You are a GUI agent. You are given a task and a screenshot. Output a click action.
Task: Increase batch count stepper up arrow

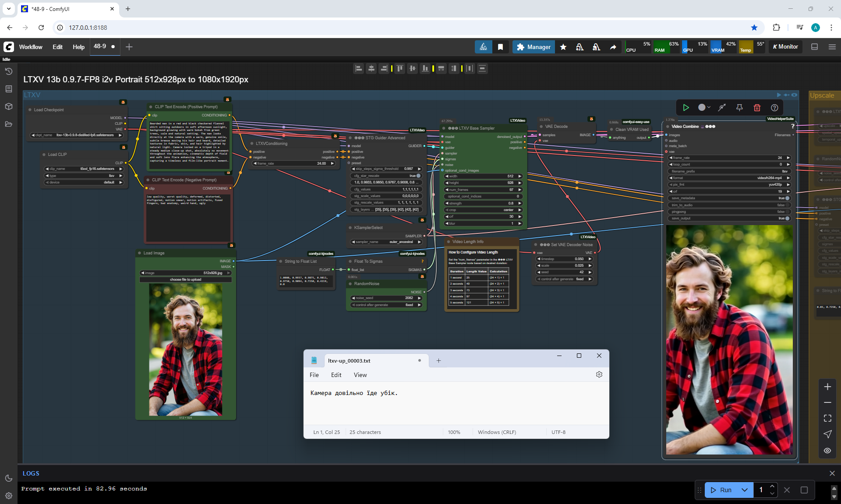coord(772,486)
